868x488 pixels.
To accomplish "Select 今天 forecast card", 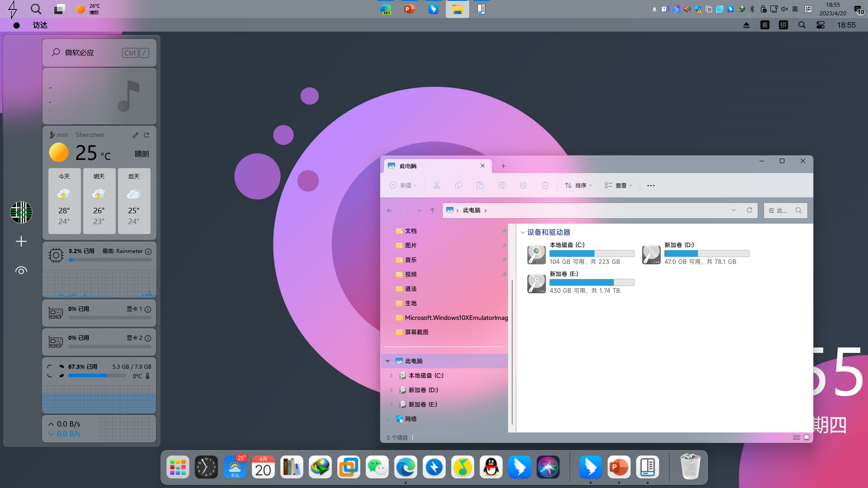I will pyautogui.click(x=64, y=201).
